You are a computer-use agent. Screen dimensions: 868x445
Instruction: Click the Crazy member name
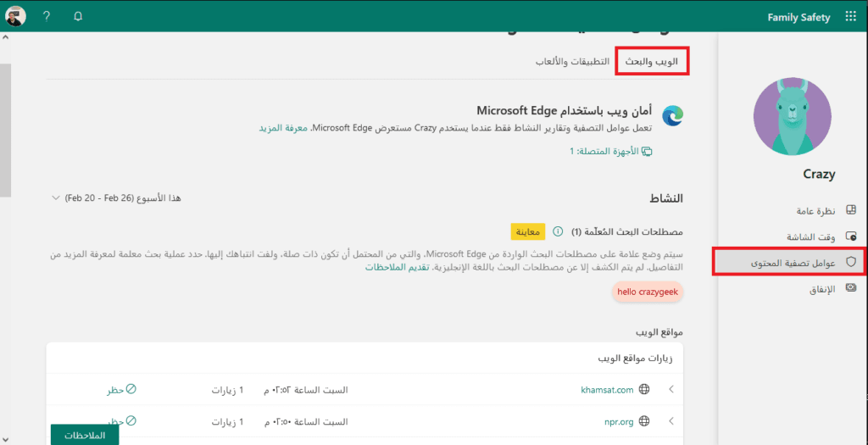(819, 175)
